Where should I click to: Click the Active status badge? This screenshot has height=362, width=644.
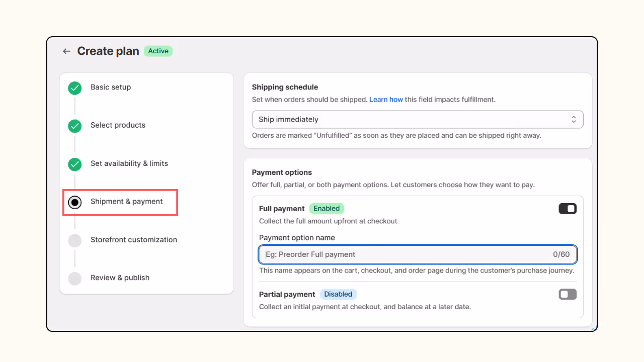pos(158,51)
